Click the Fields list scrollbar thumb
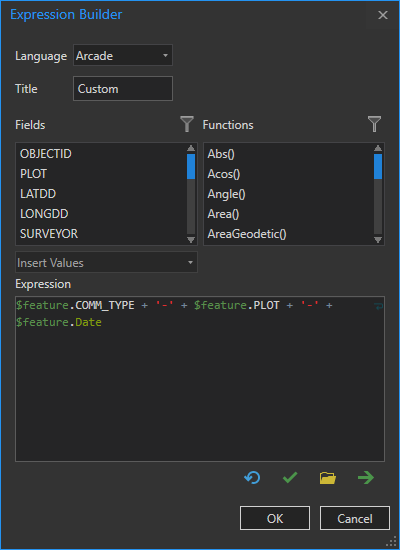 click(191, 166)
